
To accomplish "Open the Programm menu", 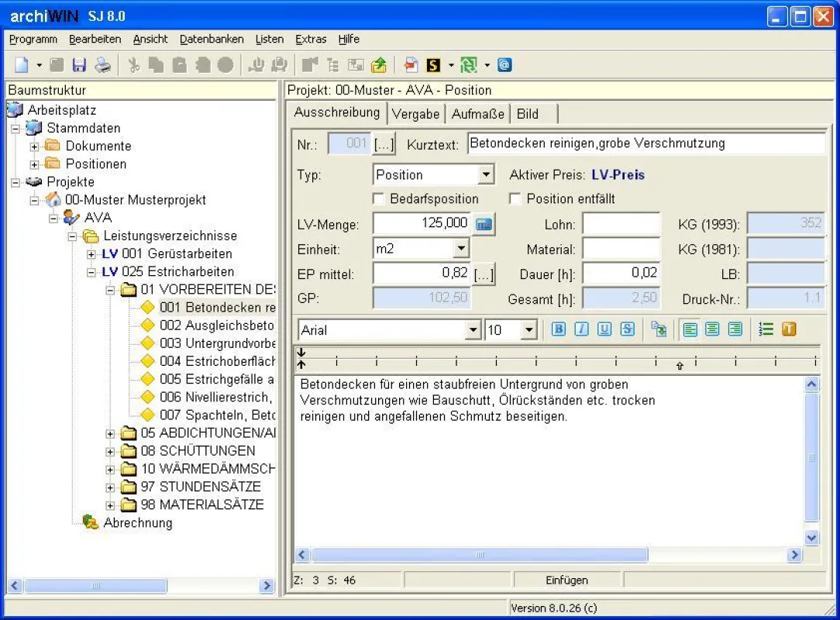I will click(33, 39).
